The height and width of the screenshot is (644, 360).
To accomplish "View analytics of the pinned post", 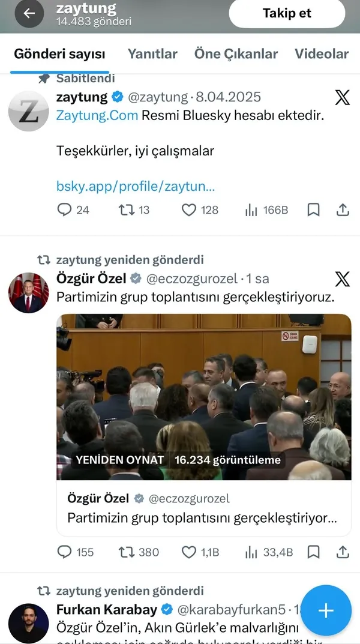I will (251, 209).
